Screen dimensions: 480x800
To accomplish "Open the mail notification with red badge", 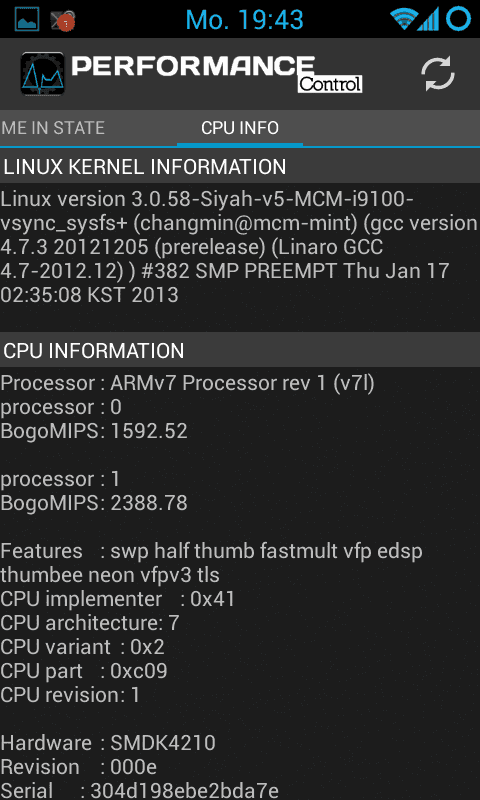I will (x=63, y=20).
